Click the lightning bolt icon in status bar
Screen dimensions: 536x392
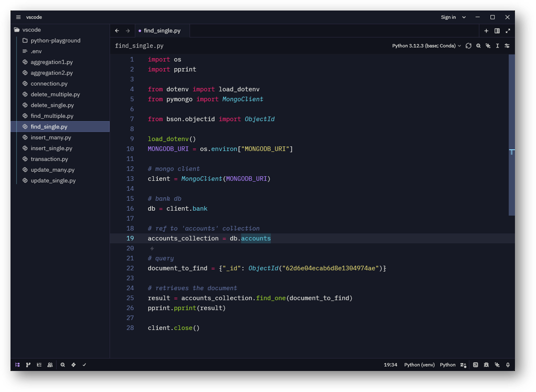[74, 364]
